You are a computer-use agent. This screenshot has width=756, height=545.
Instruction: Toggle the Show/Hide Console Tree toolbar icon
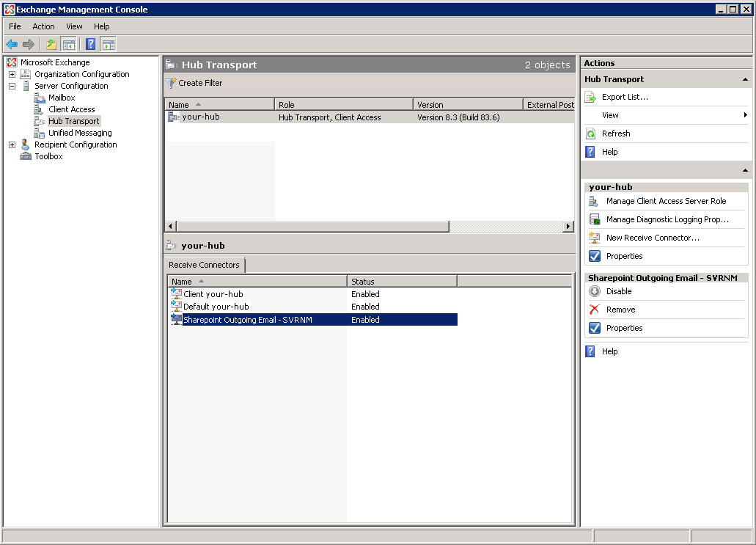(69, 45)
